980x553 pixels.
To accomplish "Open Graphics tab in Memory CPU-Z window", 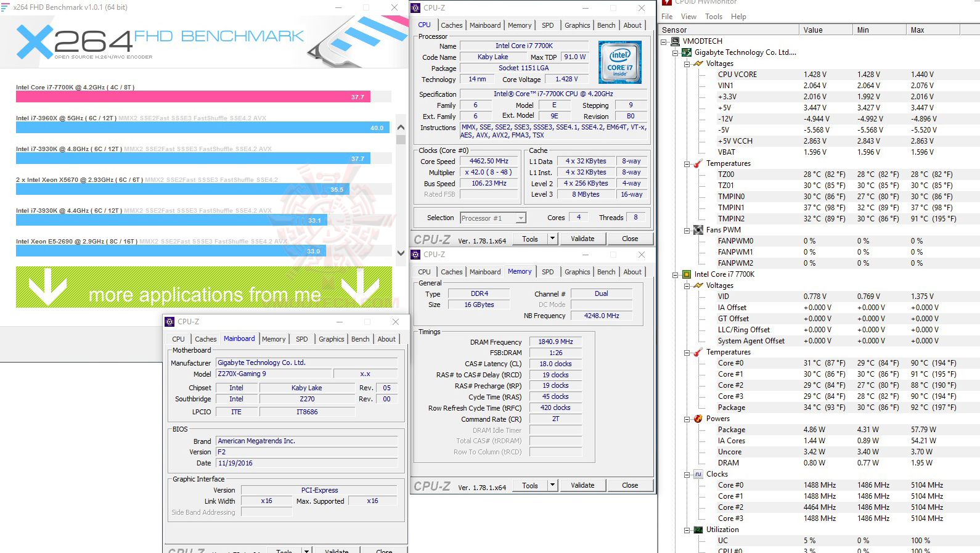I will 577,272.
